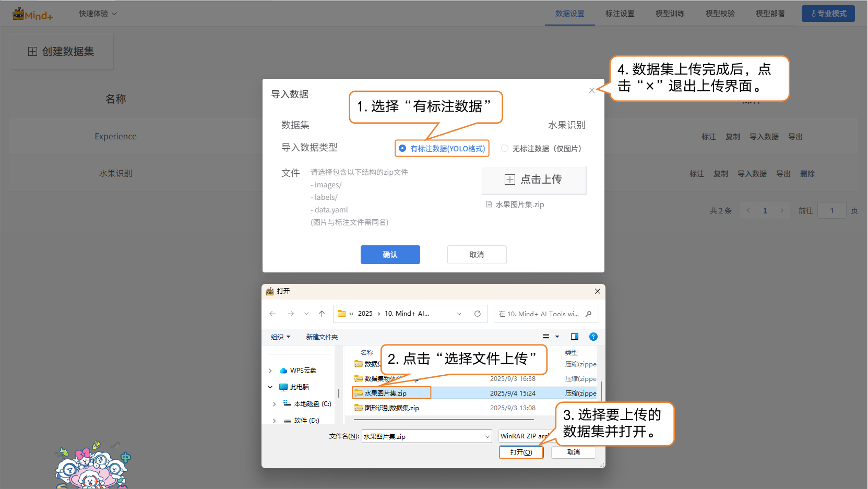Expand the WPS云盘 tree node
This screenshot has width=868, height=489.
pos(270,371)
